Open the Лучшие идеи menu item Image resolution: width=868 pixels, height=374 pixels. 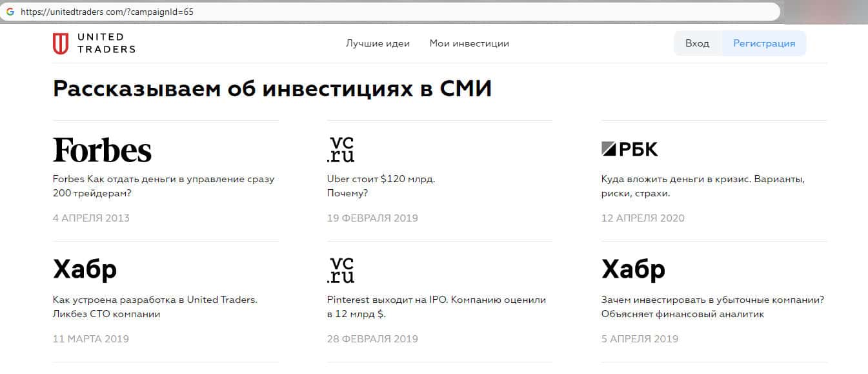click(x=378, y=43)
